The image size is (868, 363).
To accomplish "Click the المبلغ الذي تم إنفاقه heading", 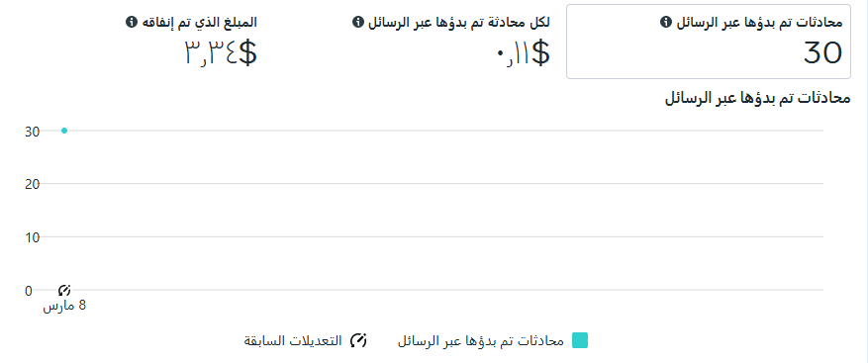I will pyautogui.click(x=198, y=23).
